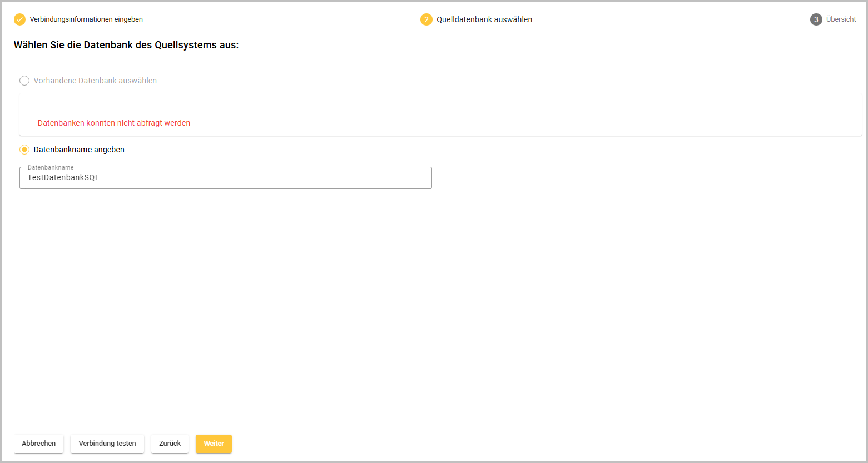The image size is (868, 463).
Task: Click the 'Vorhandene Datenbank auswählen' option text
Action: tap(95, 81)
